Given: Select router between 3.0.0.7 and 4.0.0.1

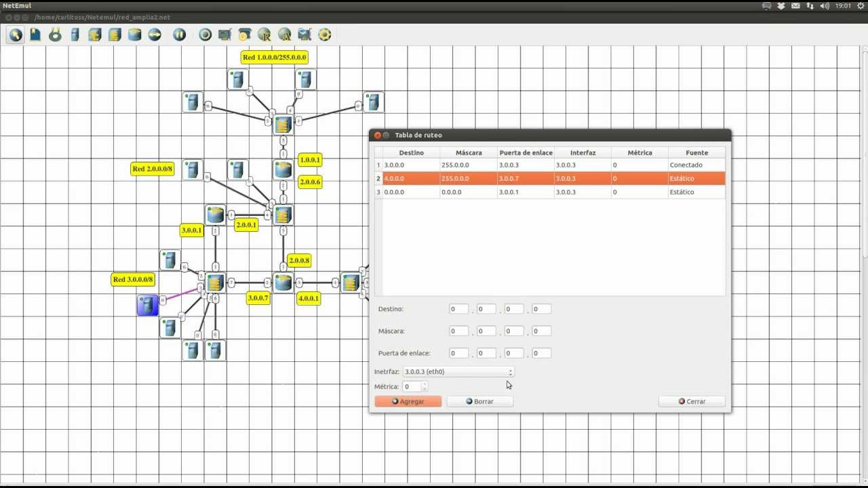Looking at the screenshot, I should point(283,282).
